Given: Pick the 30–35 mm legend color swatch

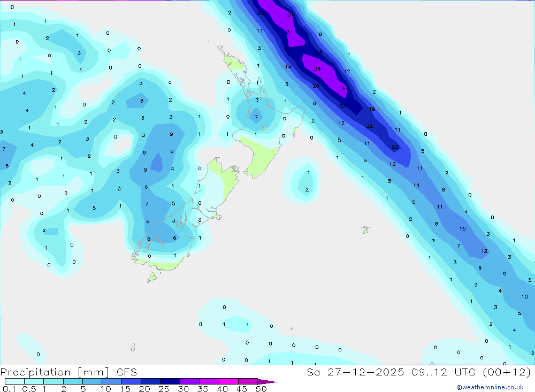Looking at the screenshot, I should [x=189, y=381].
